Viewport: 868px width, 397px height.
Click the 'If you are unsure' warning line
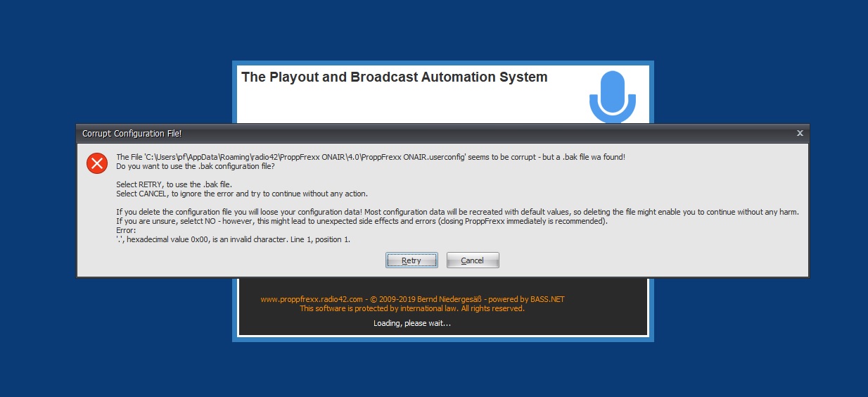coord(362,221)
